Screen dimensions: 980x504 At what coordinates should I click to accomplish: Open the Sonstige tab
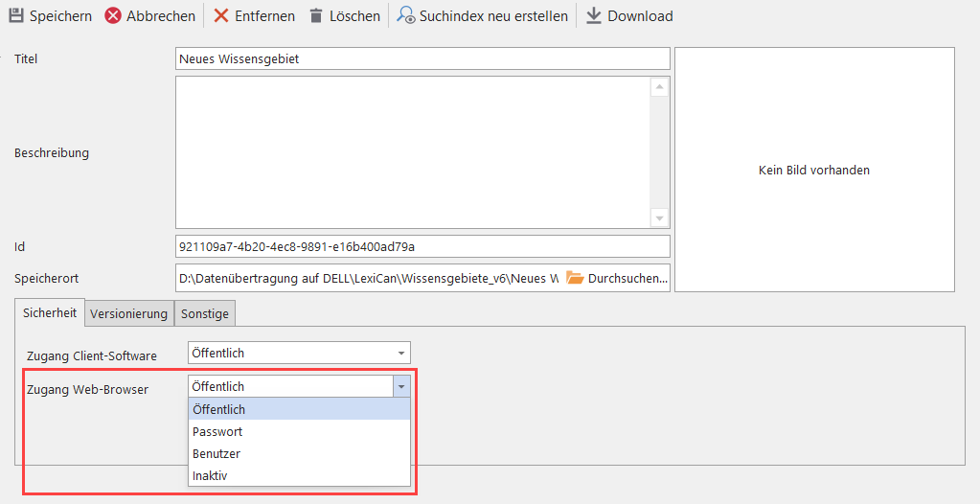[205, 313]
